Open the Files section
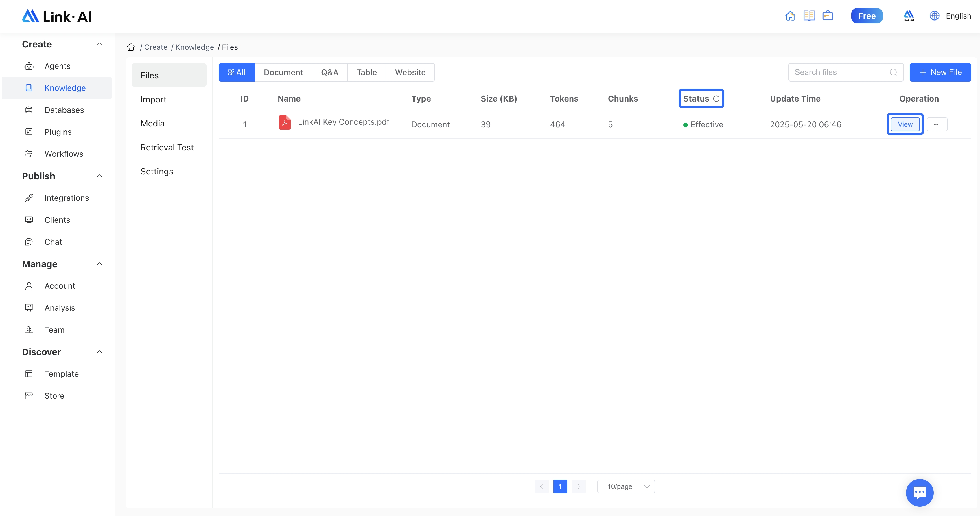This screenshot has width=980, height=516. pos(169,75)
